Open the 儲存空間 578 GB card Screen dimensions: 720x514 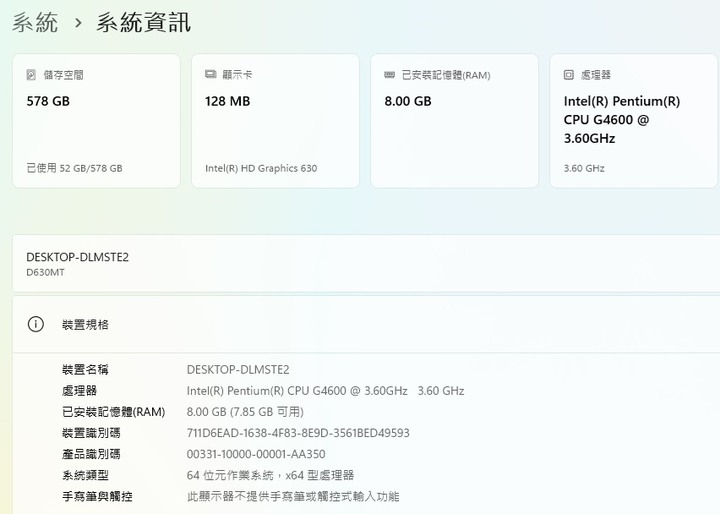[96, 121]
